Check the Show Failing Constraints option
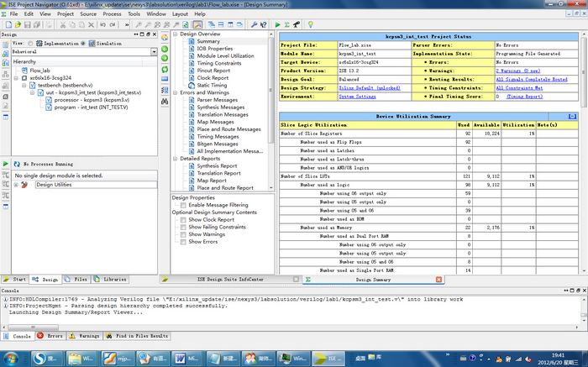This screenshot has width=588, height=367. click(183, 228)
